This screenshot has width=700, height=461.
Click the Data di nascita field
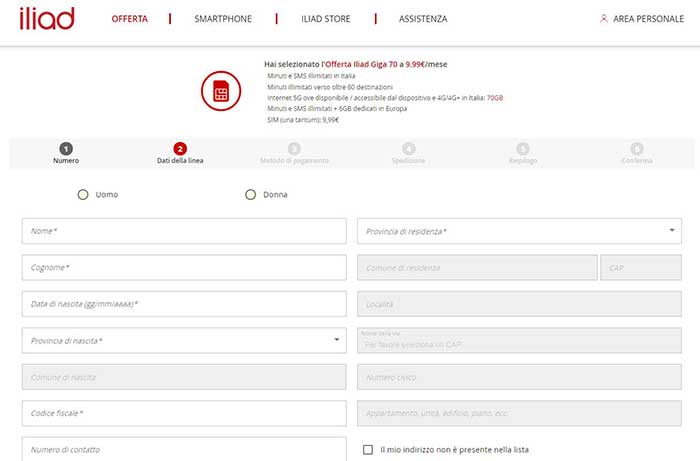pos(184,304)
